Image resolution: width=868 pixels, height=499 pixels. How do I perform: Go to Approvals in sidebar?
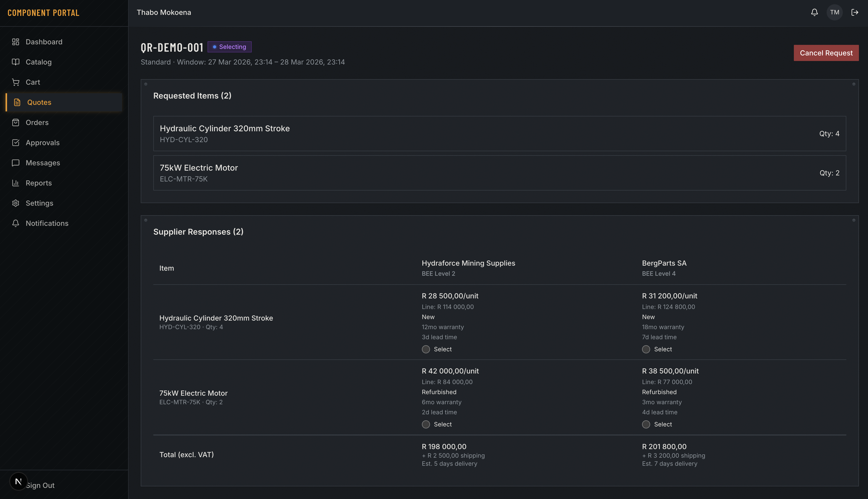click(43, 143)
